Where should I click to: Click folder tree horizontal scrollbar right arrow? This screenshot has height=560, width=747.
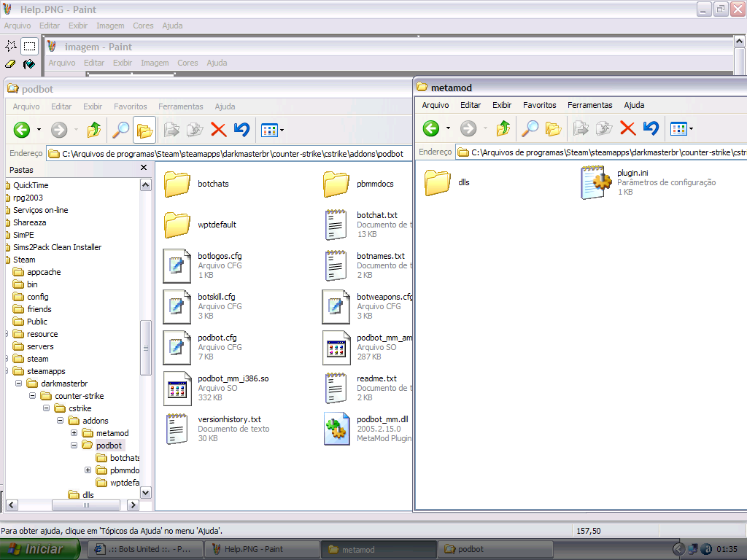(x=133, y=505)
